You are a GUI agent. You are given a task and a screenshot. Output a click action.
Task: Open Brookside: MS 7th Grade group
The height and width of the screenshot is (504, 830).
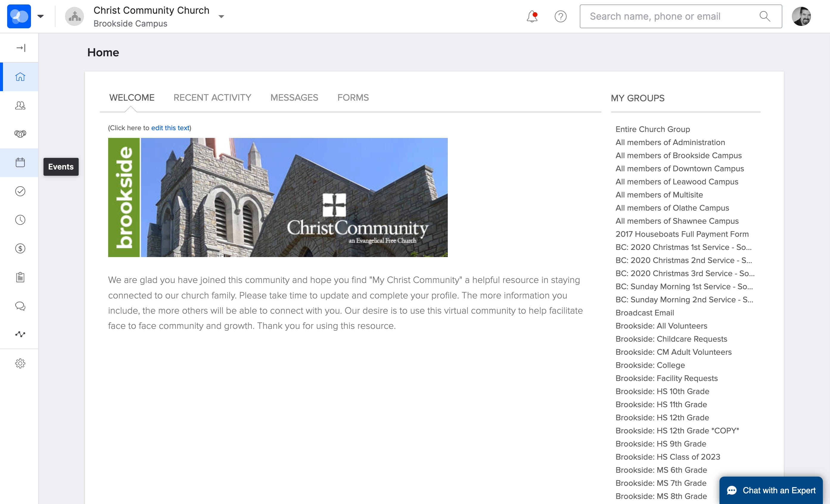(661, 483)
